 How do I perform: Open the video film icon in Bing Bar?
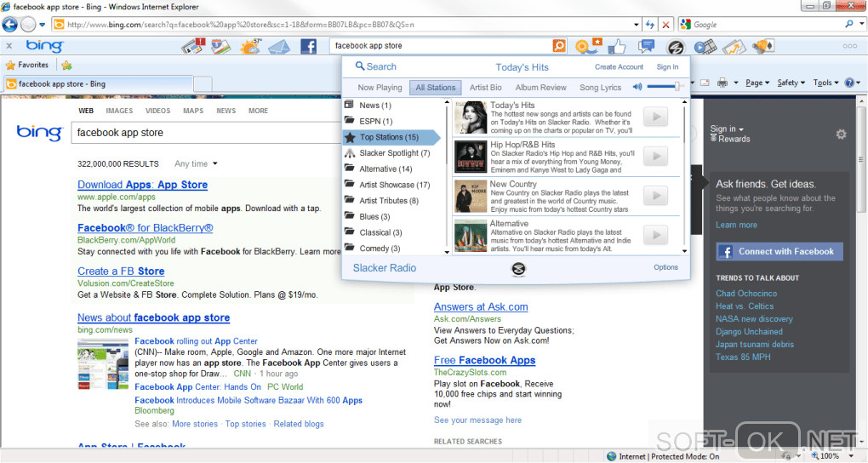click(705, 47)
